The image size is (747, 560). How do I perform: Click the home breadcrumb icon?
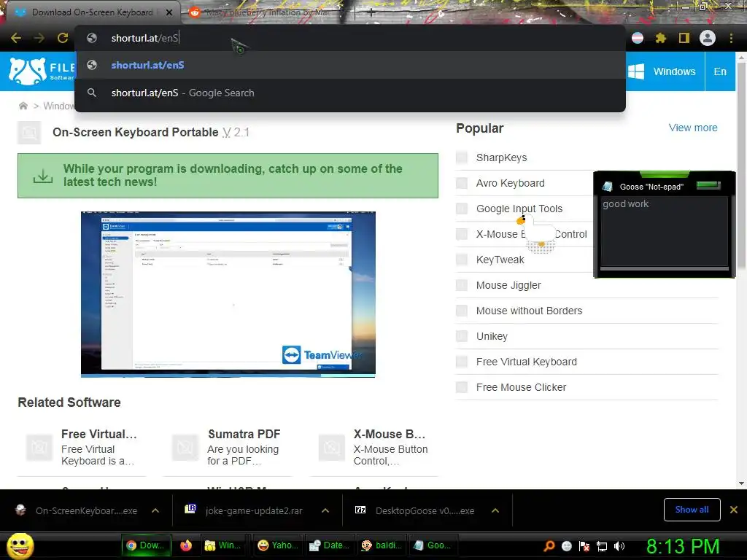[23, 106]
